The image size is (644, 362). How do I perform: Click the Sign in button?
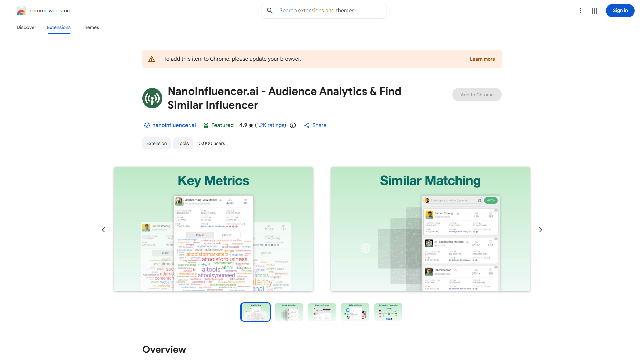[620, 10]
